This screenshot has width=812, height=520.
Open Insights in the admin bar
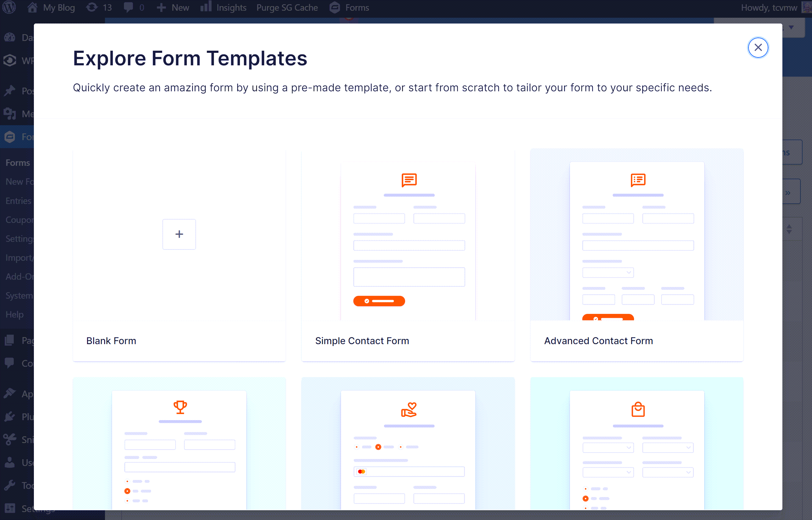coord(223,7)
